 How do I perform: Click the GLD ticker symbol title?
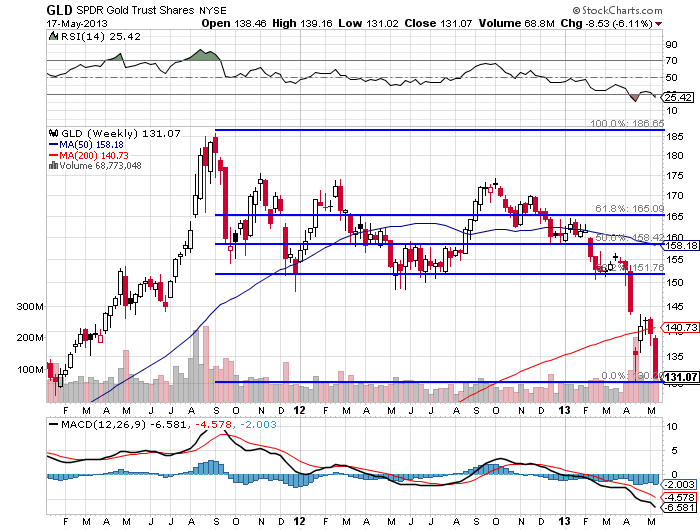59,10
